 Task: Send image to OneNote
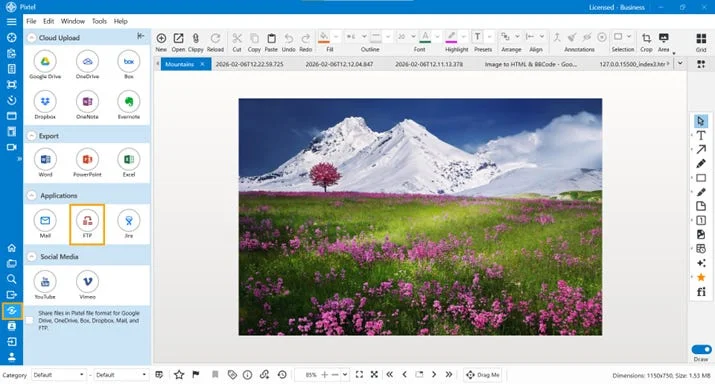[x=87, y=105]
